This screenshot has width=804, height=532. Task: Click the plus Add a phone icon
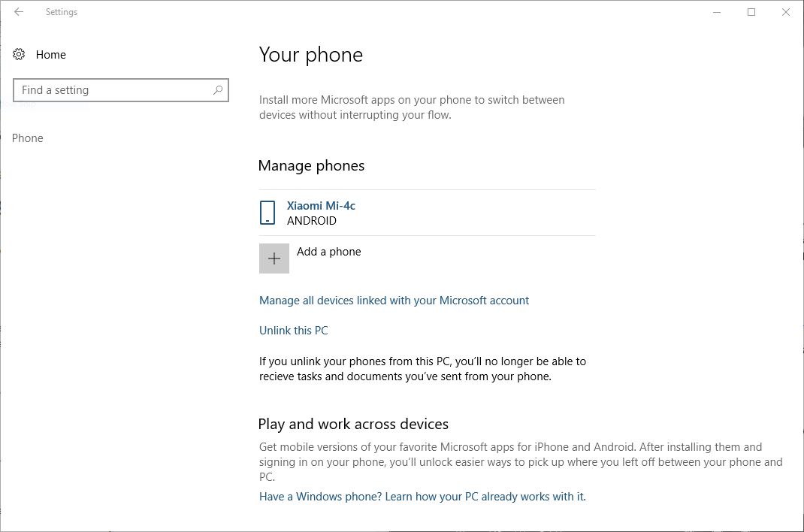[274, 258]
